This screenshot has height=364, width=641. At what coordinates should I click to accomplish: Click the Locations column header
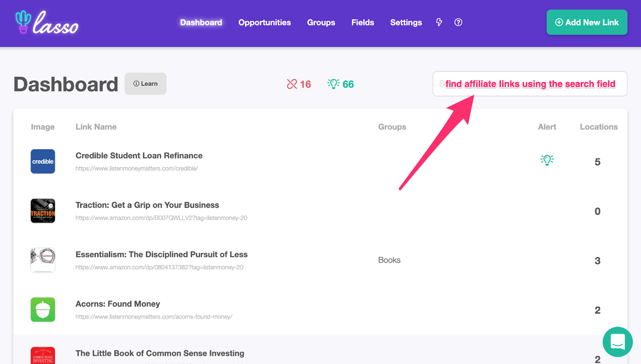[599, 126]
